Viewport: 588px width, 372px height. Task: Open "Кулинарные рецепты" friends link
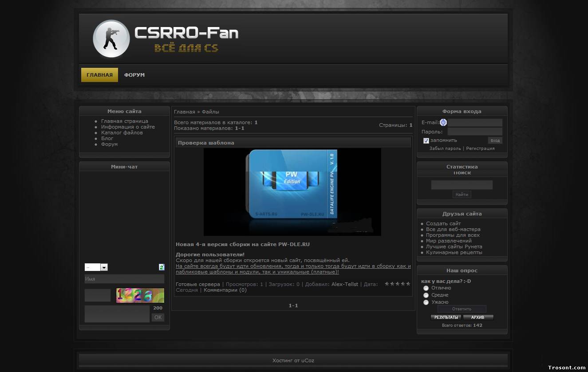[454, 252]
